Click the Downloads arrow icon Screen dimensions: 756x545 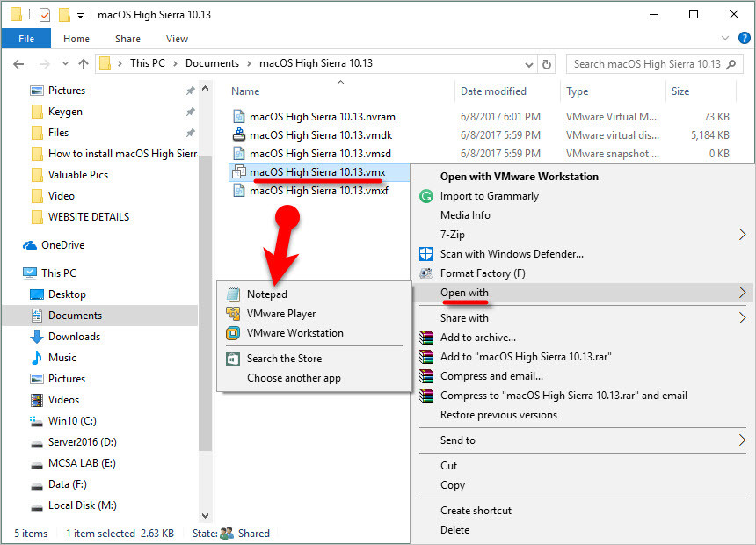(37, 337)
